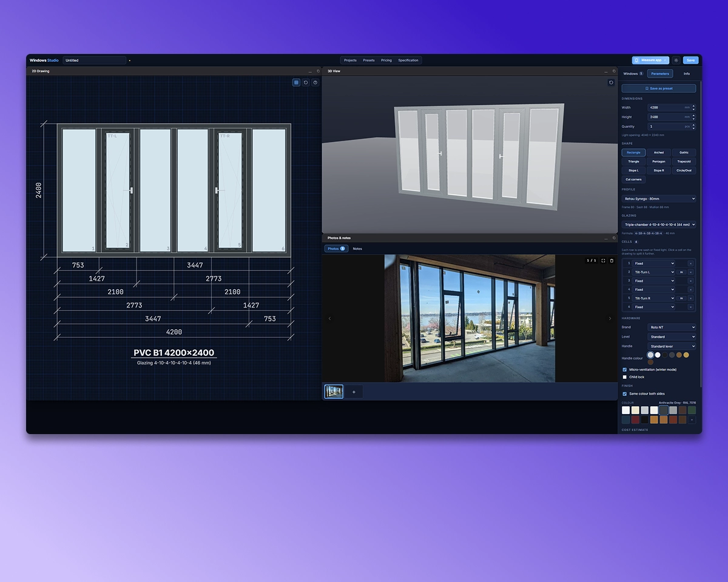Open the help icon in 2D Drawing

pos(315,82)
